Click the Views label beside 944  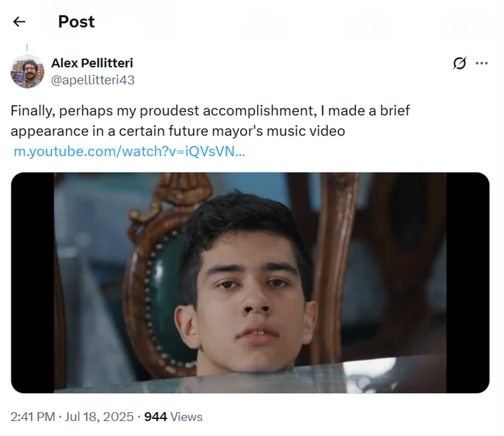point(186,417)
